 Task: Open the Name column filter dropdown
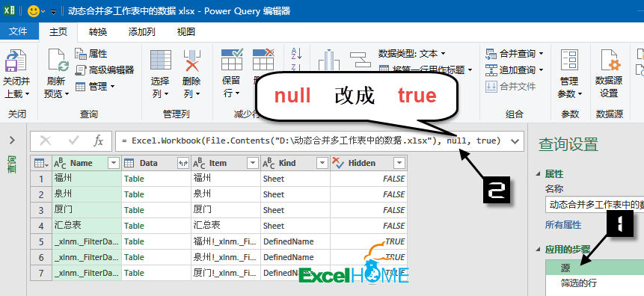pyautogui.click(x=114, y=164)
